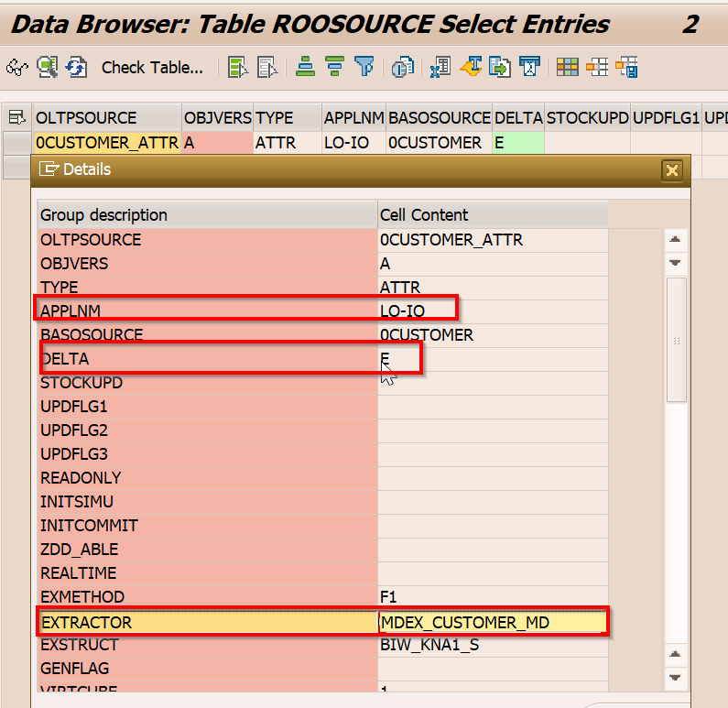Close the Details dialog
This screenshot has height=708, width=728.
point(672,170)
